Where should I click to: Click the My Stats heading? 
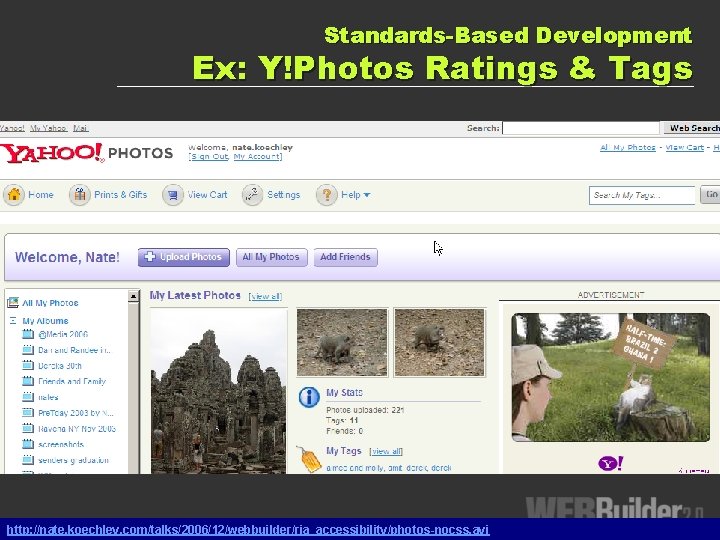pos(344,393)
